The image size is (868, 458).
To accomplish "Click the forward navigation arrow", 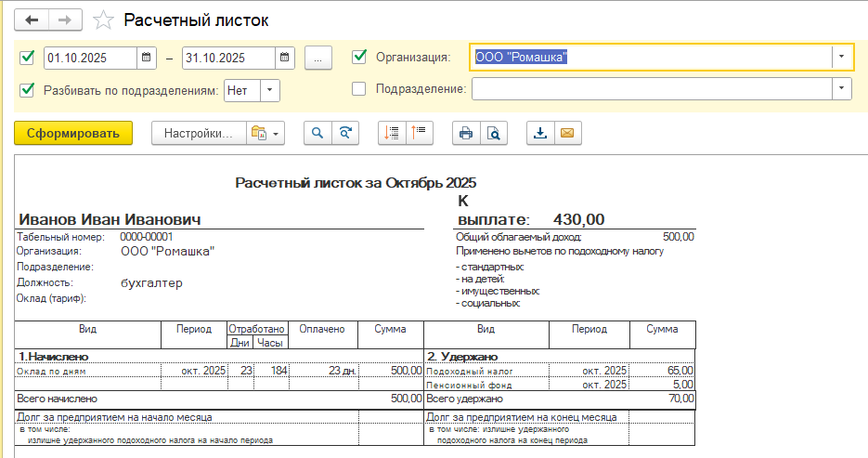I will [x=65, y=20].
